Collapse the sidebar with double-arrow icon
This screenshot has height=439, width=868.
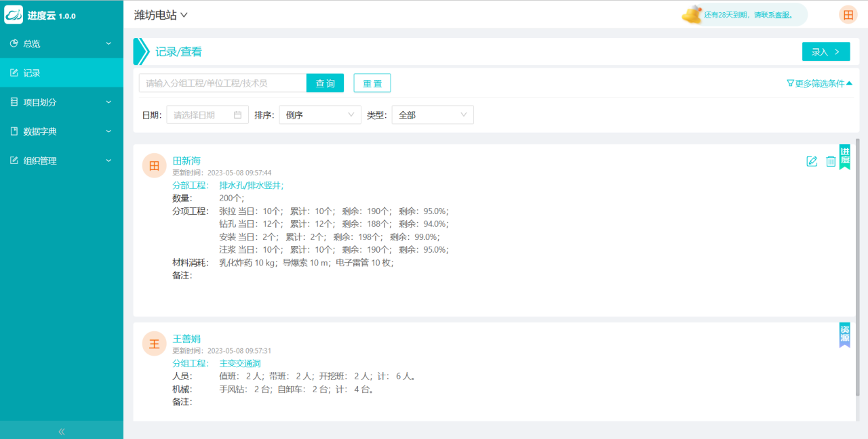pyautogui.click(x=62, y=431)
